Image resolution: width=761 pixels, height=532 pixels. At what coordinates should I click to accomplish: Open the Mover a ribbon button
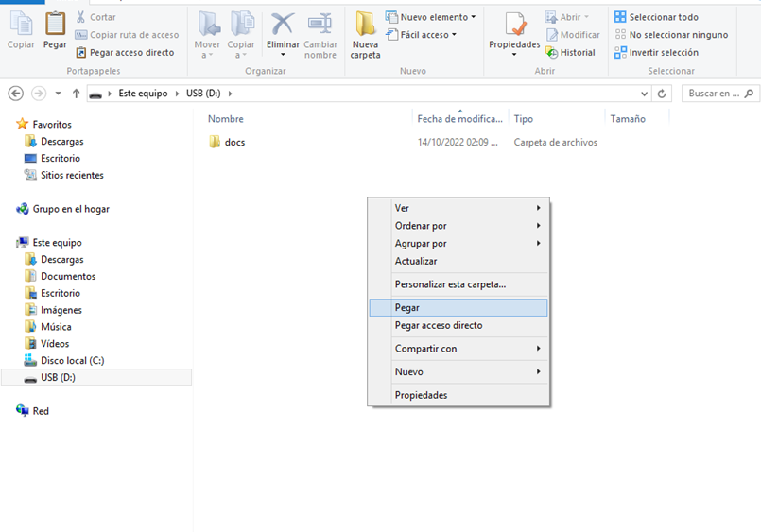coord(207,35)
